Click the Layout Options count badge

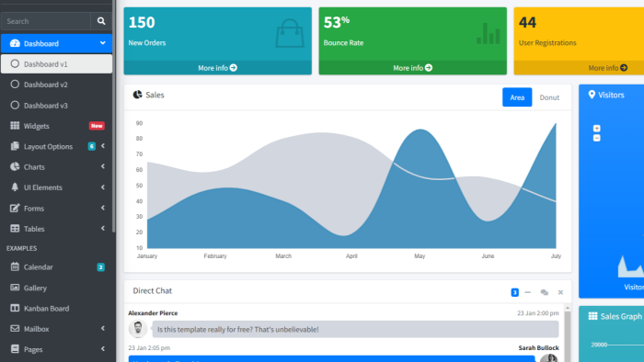[92, 146]
